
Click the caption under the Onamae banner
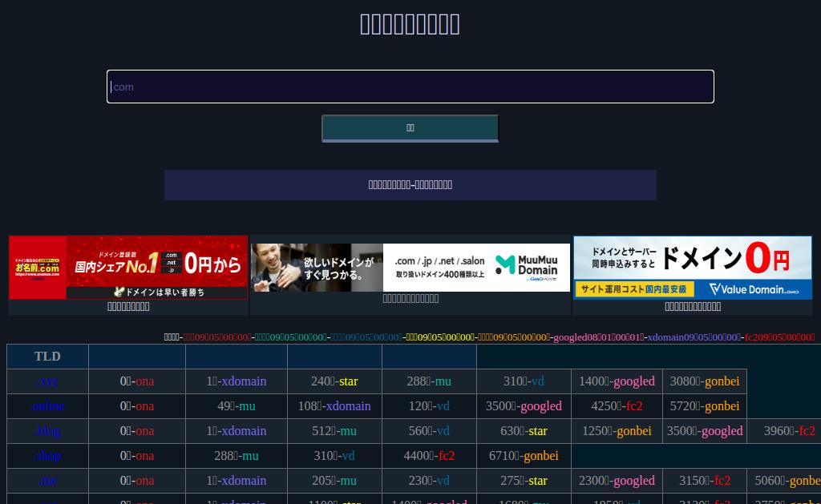pyautogui.click(x=128, y=307)
